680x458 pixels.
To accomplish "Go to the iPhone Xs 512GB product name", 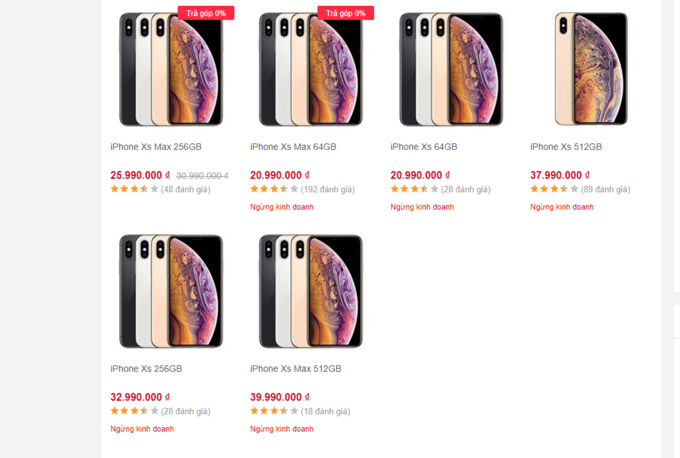I will point(566,147).
